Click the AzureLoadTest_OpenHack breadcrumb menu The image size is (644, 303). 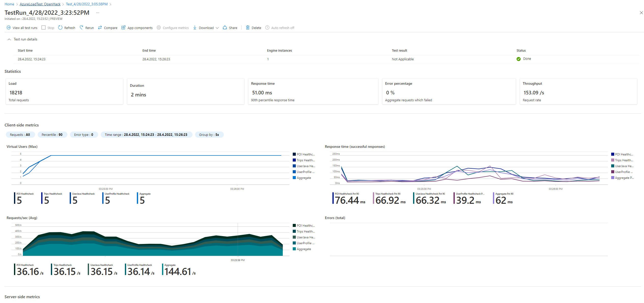coord(39,4)
